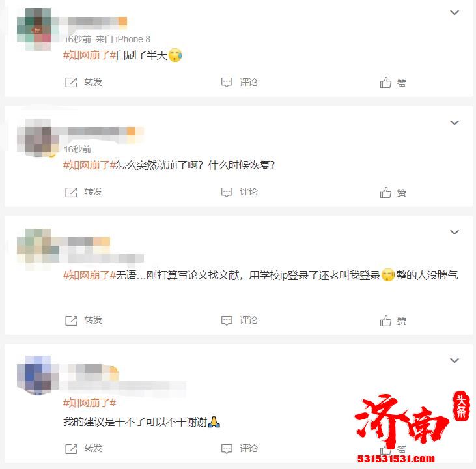The image size is (476, 469).
Task: Expand options chevron on first post
Action: (454, 13)
